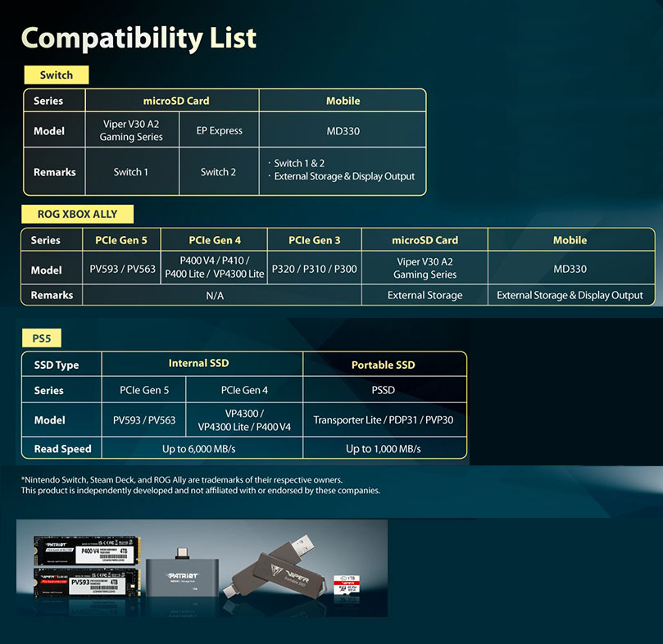This screenshot has height=644, width=663.
Task: Select 'MD330' in ROG XBOX ALLY table
Action: pyautogui.click(x=570, y=269)
